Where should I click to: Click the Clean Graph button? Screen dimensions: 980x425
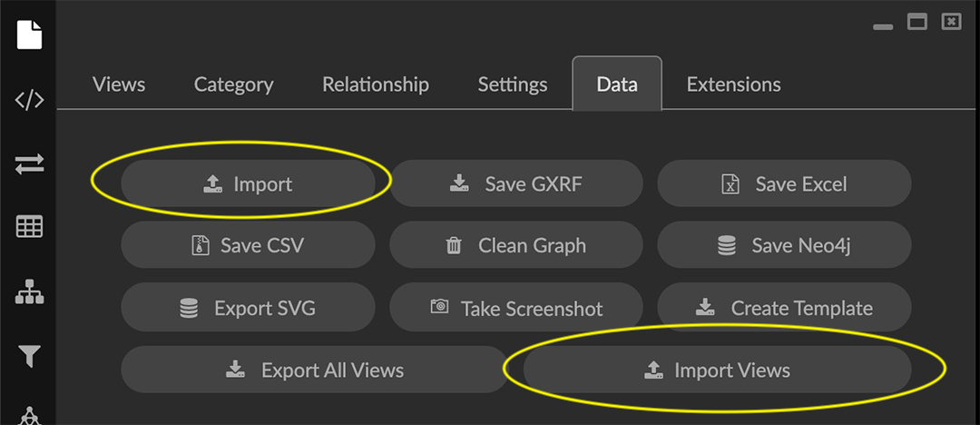(516, 246)
